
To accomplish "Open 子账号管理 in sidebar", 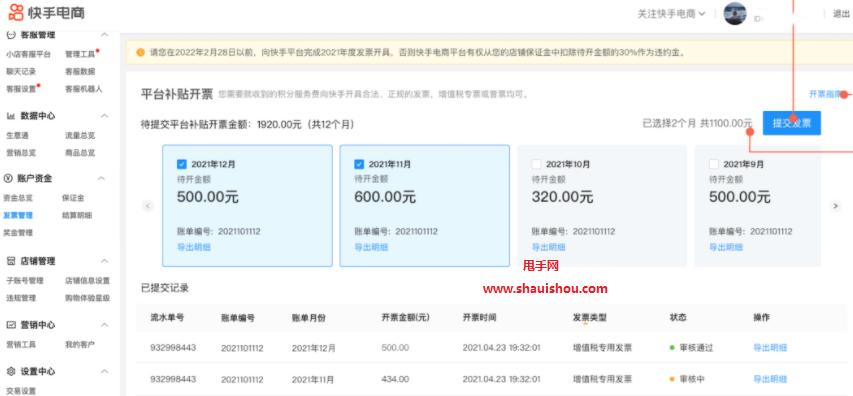I will click(x=24, y=281).
